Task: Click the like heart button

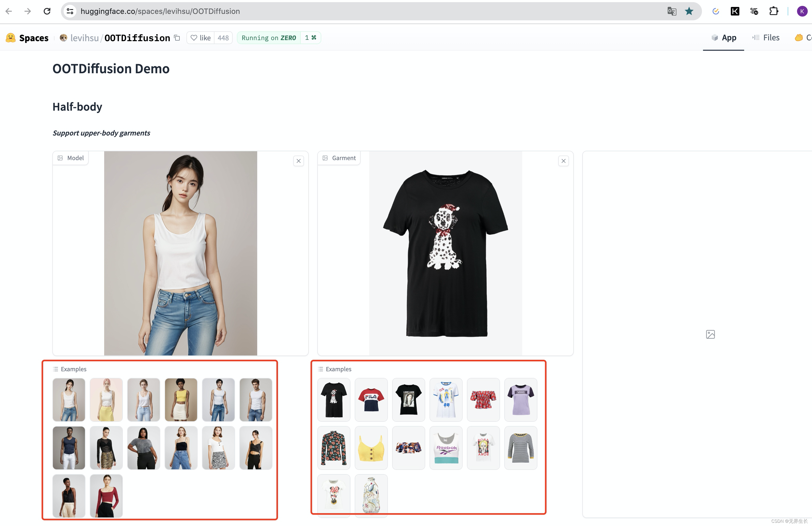Action: tap(201, 38)
